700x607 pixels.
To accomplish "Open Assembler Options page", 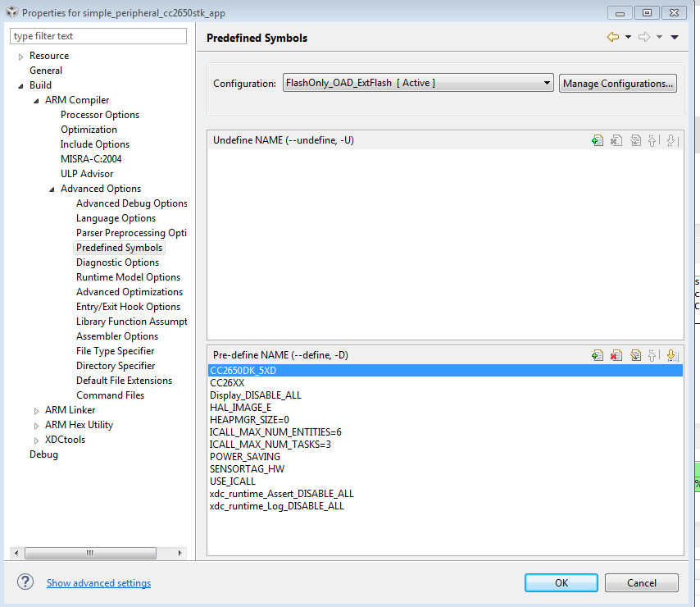I will click(117, 335).
